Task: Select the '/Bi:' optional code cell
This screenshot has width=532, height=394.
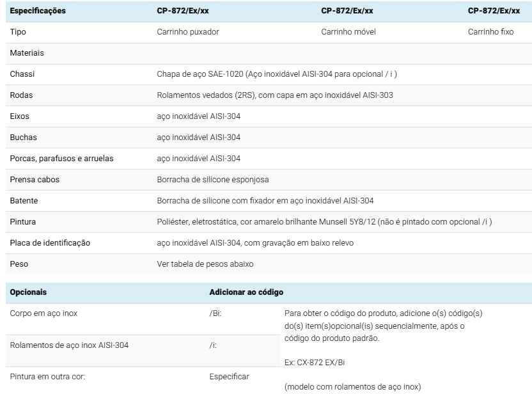Action: coord(215,314)
